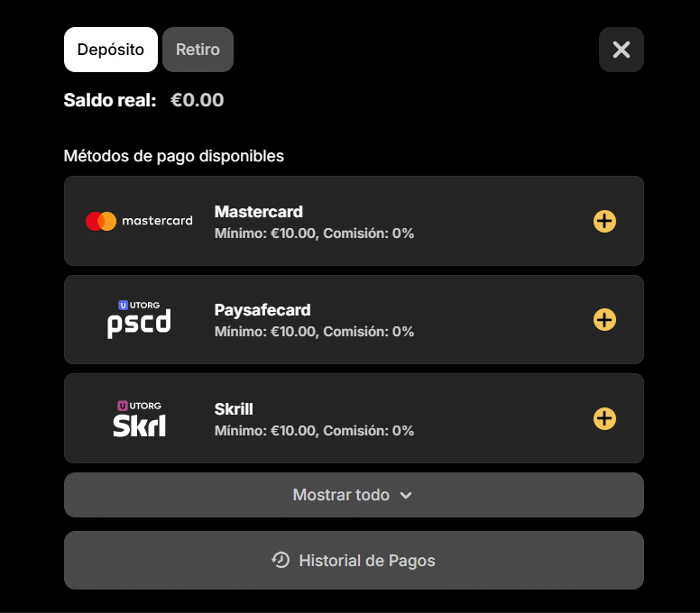The height and width of the screenshot is (613, 700).
Task: Expand Mastercard with its plus icon
Action: [604, 221]
